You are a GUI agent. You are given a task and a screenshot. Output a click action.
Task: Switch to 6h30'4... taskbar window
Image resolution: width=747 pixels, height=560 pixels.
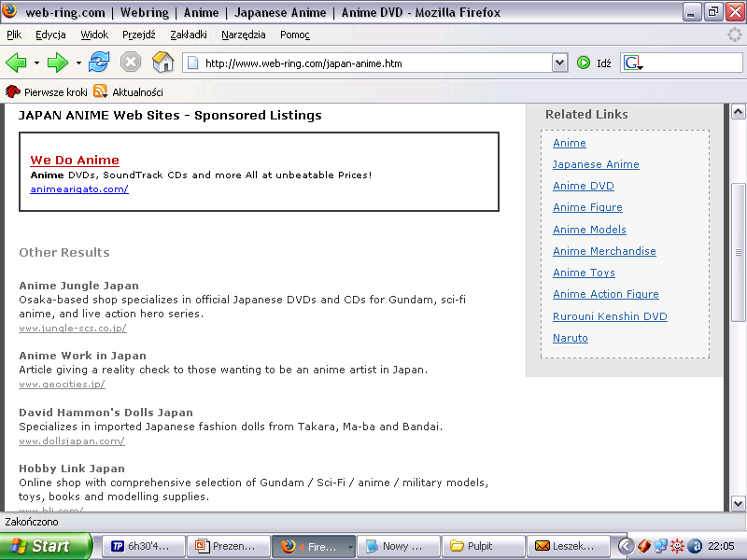(144, 546)
